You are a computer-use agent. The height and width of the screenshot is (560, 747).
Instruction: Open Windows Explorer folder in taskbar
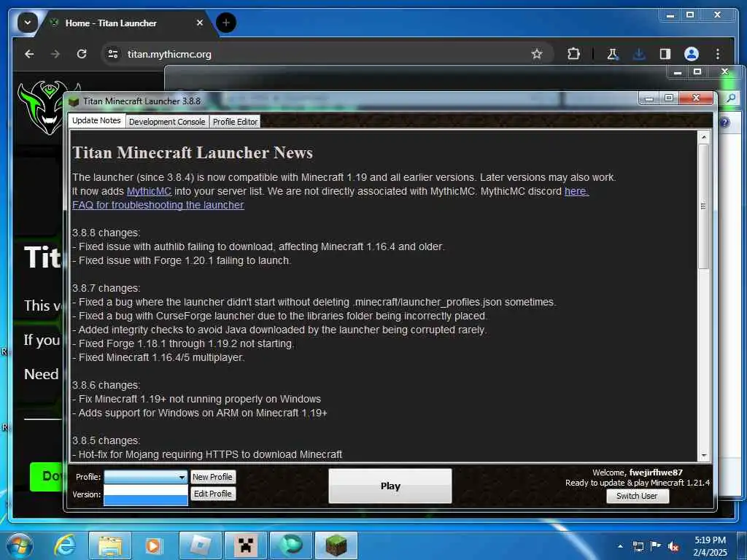110,545
